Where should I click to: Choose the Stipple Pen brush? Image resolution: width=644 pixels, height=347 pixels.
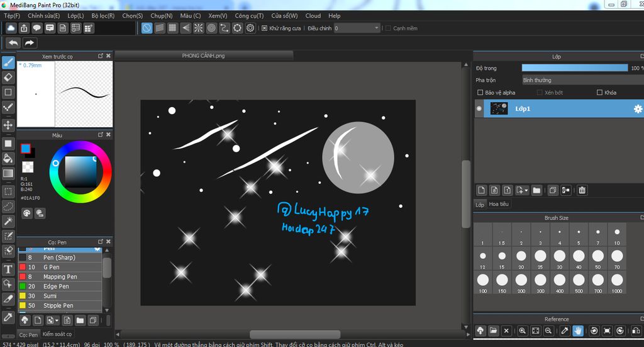(x=60, y=305)
